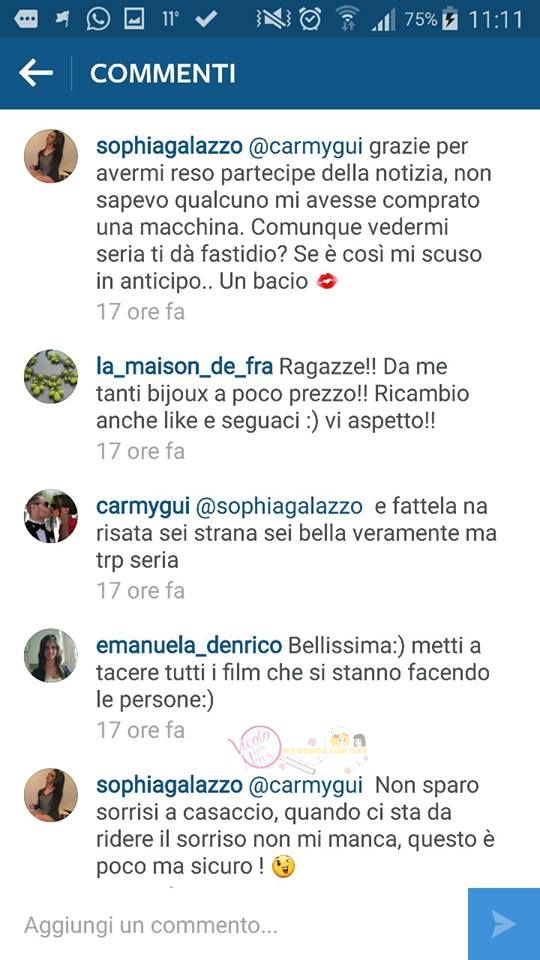Viewport: 540px width, 960px height.
Task: Tap the alarm clock status icon
Action: [310, 19]
